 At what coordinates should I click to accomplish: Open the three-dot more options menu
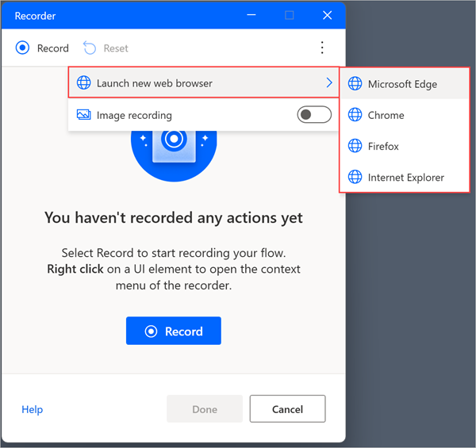(322, 48)
